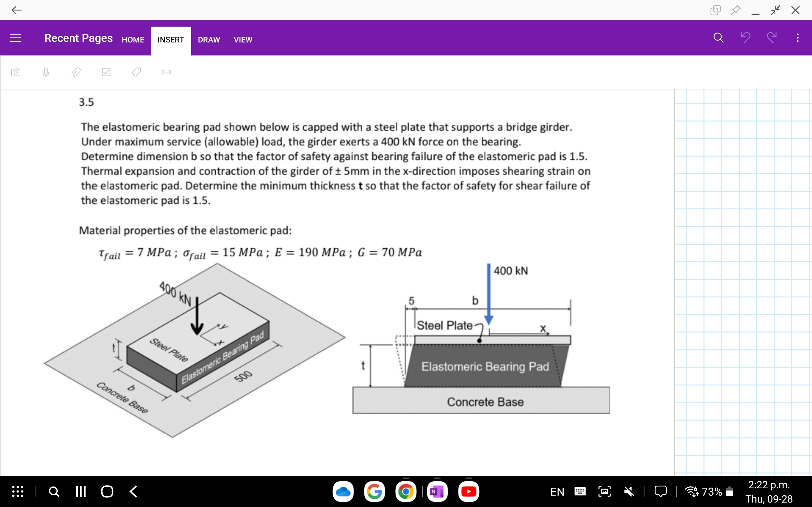Insert a to-do checkbox tag
812x507 pixels.
tap(106, 72)
